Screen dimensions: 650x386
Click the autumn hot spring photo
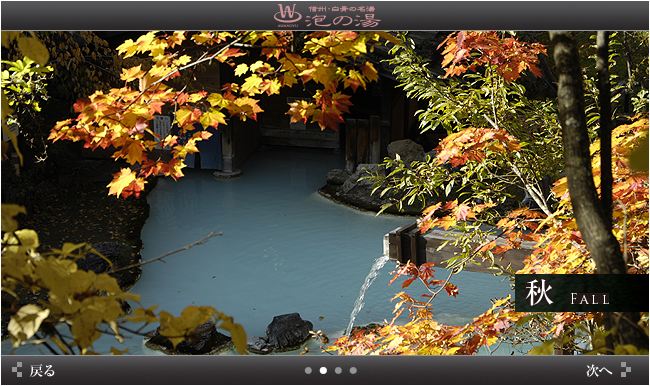pyautogui.click(x=325, y=193)
